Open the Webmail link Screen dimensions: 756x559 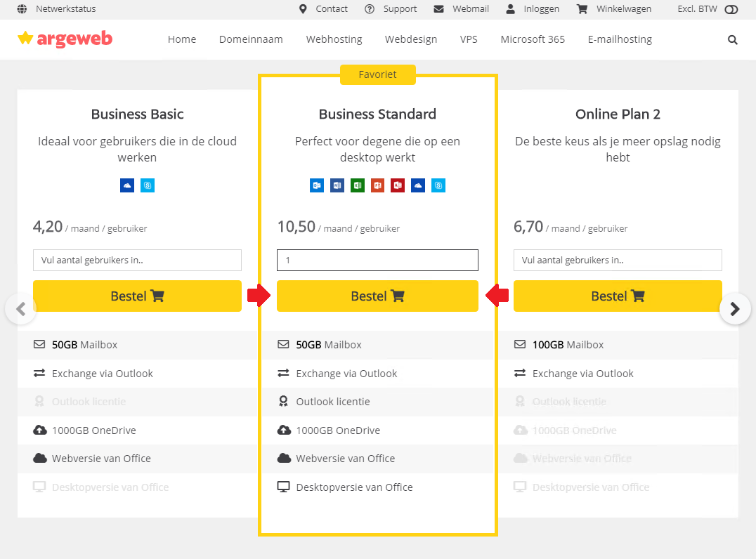coord(471,8)
